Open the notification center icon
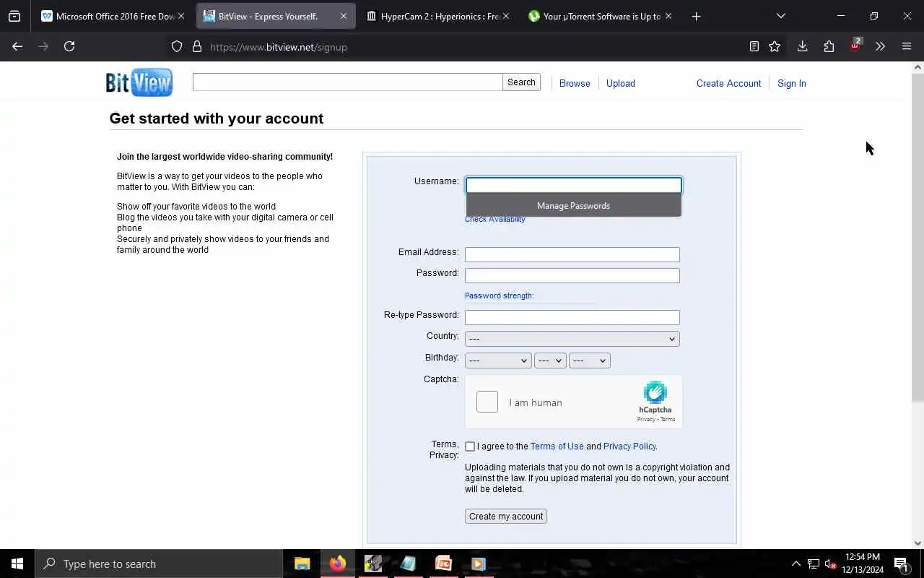 (901, 564)
